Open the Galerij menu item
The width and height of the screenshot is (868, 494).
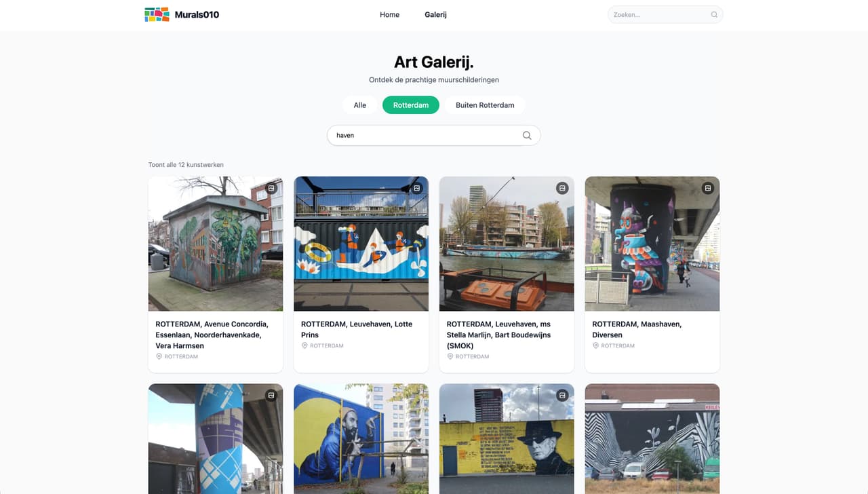[x=435, y=14]
